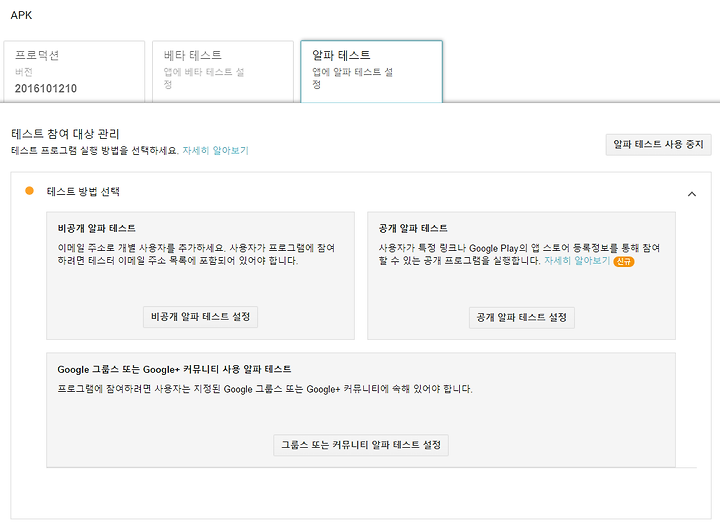Click the Google 그룹스 card description text
This screenshot has width=720, height=527.
click(265, 389)
